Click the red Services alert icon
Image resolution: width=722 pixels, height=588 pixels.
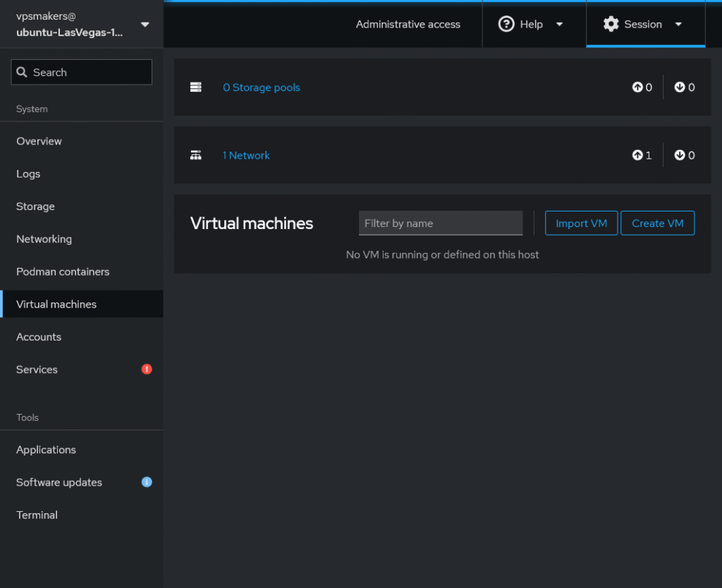[147, 369]
